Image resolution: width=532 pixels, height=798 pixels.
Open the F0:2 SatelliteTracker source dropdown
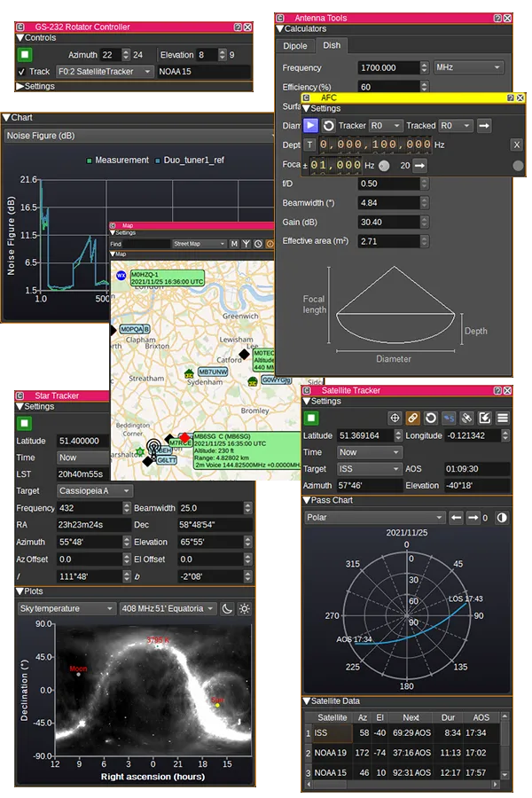pyautogui.click(x=104, y=72)
